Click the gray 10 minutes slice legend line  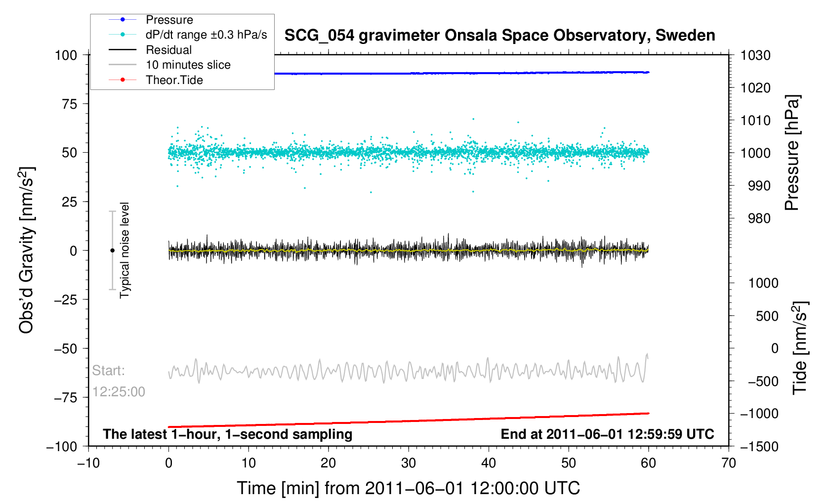click(x=123, y=65)
